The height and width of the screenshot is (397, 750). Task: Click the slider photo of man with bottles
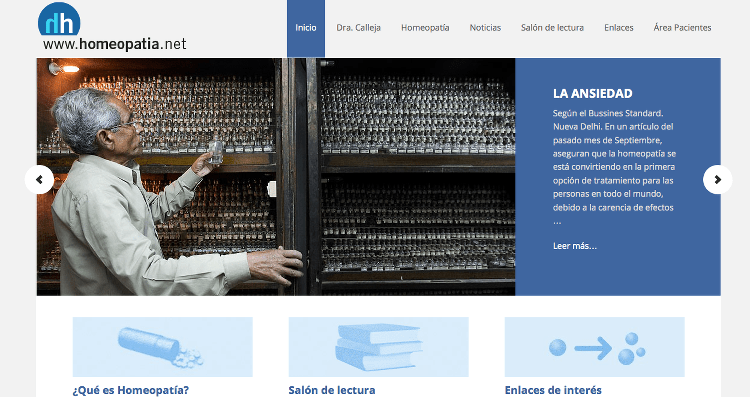coord(276,176)
